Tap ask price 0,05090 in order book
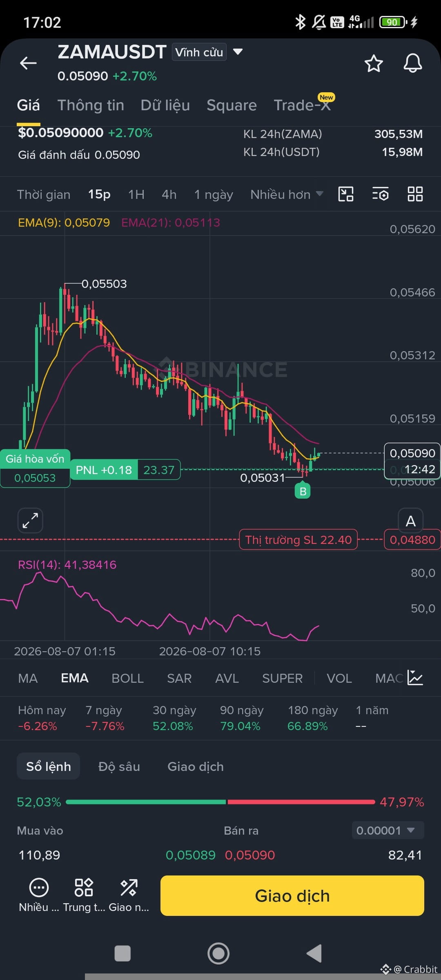The image size is (441, 980). pos(250,855)
